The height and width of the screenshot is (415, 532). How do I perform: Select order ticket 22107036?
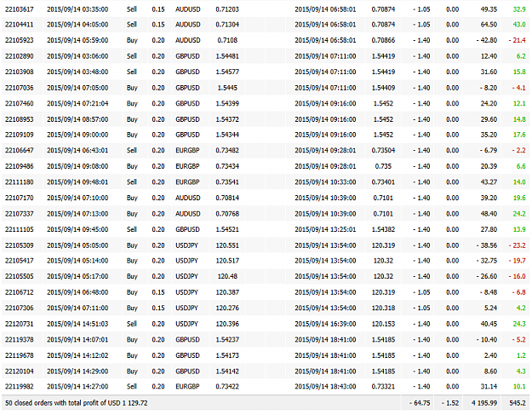20,88
